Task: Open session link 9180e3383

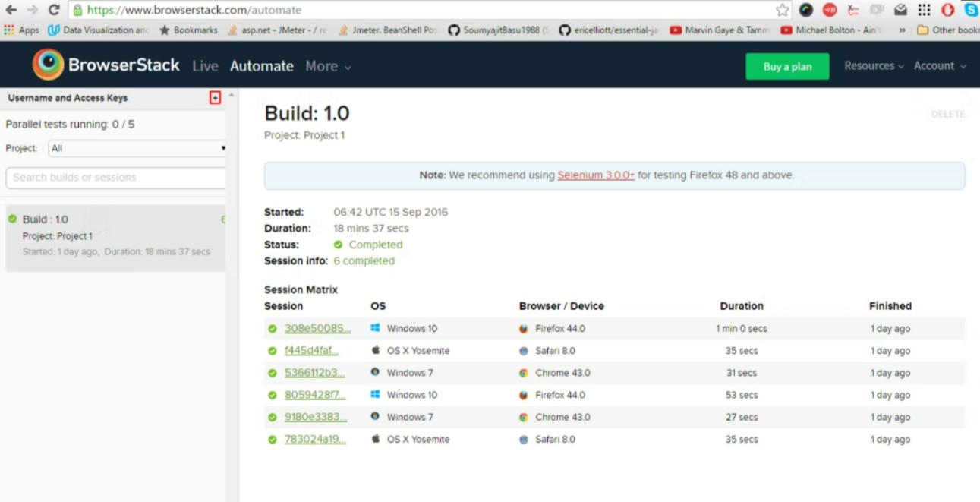Action: click(x=316, y=417)
